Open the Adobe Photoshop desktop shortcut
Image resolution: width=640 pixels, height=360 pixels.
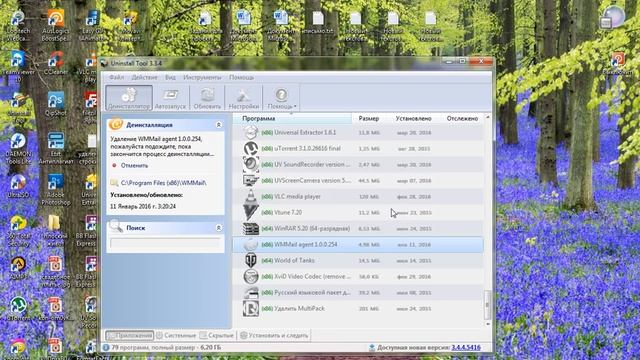tap(56, 190)
